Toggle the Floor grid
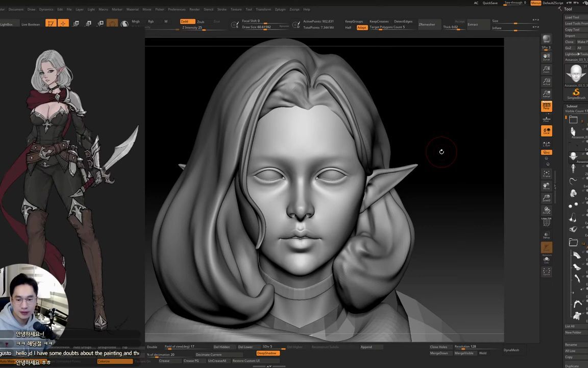 (x=546, y=119)
